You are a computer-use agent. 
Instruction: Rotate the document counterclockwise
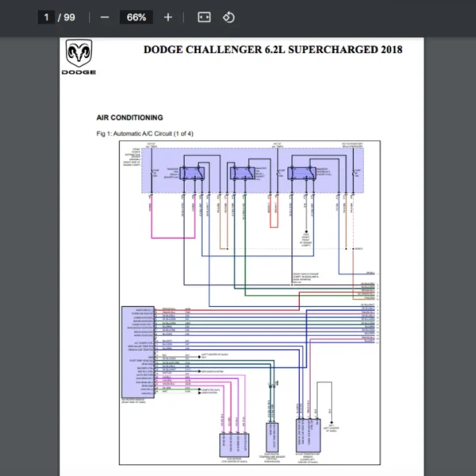click(228, 17)
